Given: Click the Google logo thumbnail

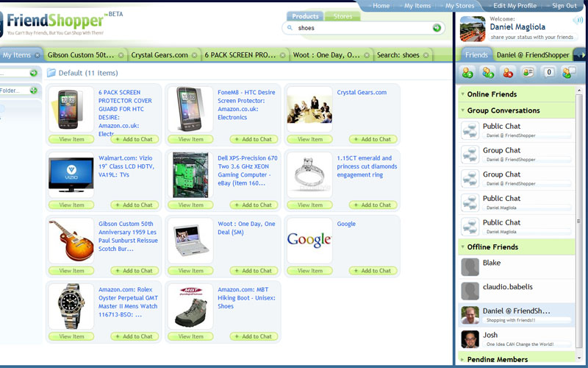Looking at the screenshot, I should [x=309, y=241].
